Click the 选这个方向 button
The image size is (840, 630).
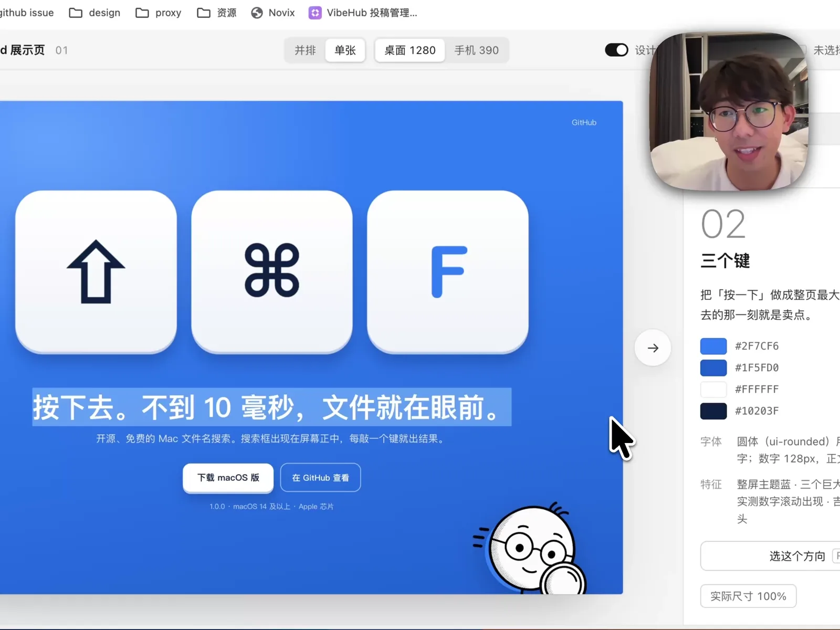(x=770, y=556)
